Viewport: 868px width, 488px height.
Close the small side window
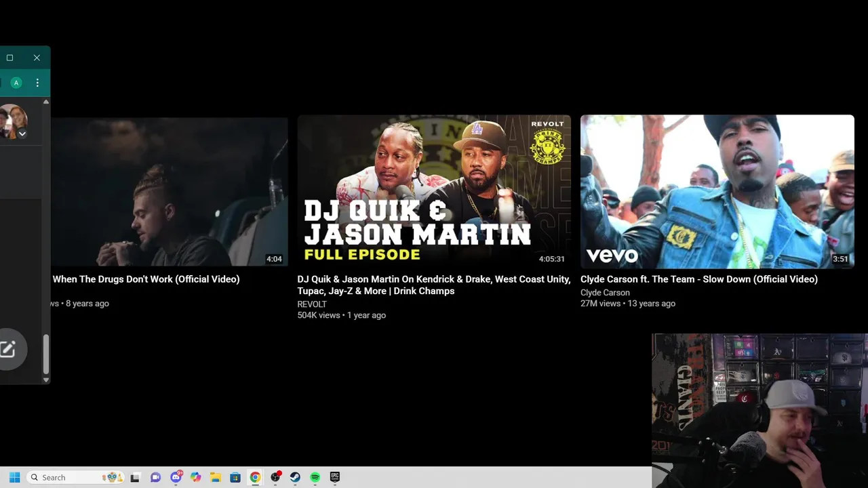click(37, 58)
